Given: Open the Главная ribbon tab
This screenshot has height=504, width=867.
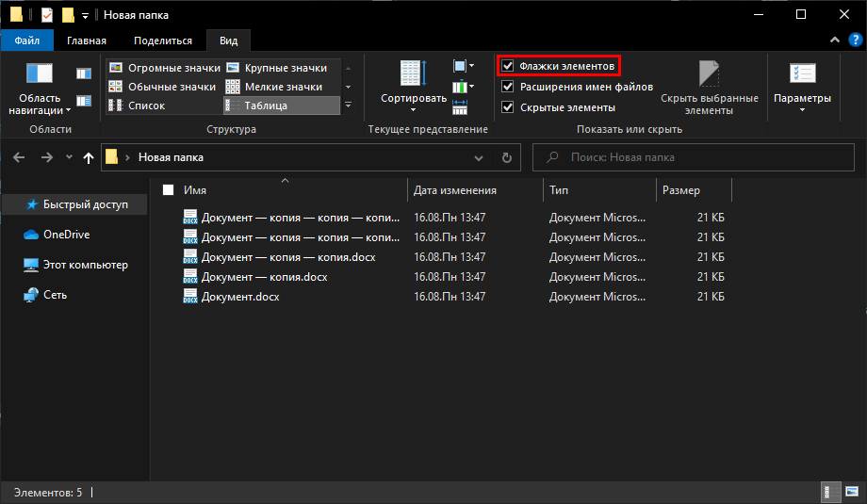Looking at the screenshot, I should pyautogui.click(x=86, y=41).
